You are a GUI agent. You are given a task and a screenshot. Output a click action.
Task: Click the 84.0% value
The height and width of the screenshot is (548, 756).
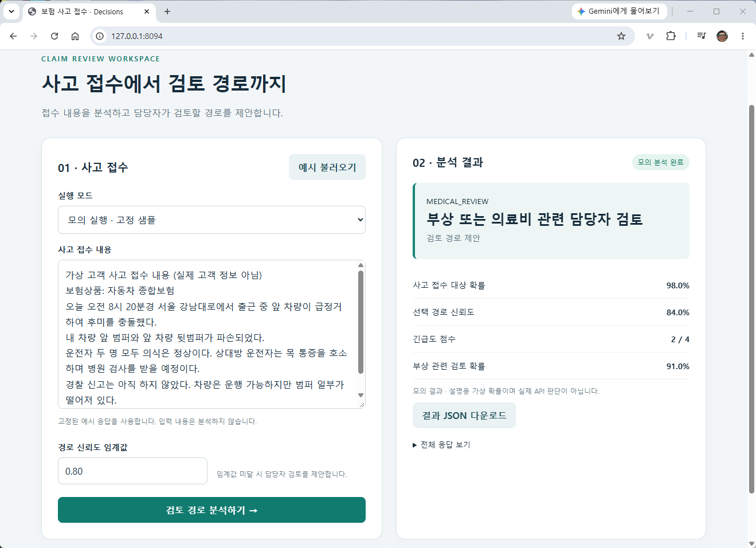pos(677,312)
